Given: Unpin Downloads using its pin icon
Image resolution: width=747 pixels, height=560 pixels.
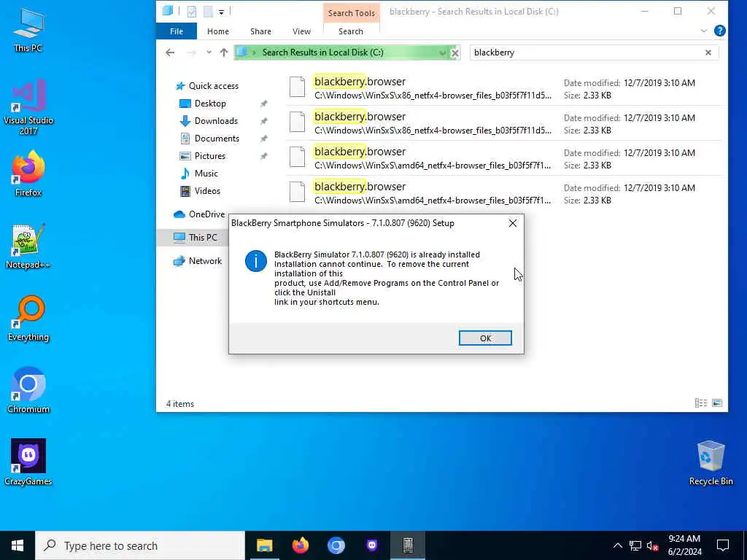Looking at the screenshot, I should click(263, 121).
